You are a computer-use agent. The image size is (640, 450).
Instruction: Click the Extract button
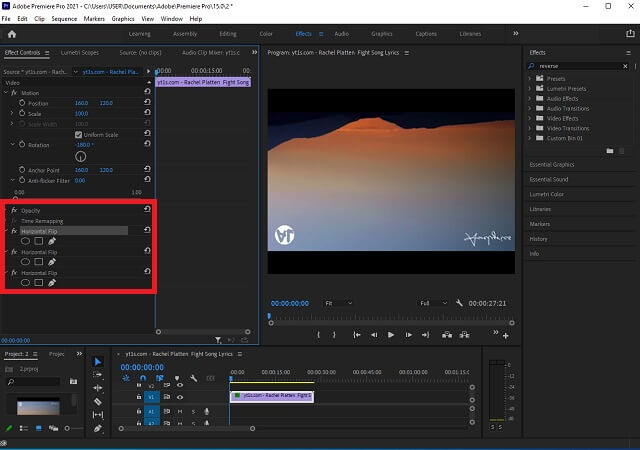(464, 335)
